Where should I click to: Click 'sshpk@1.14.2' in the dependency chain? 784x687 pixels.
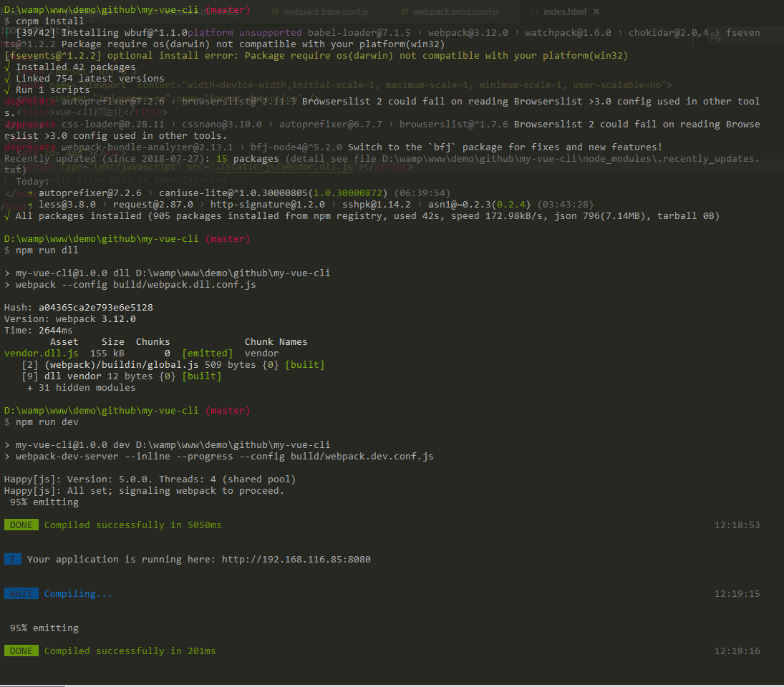[377, 205]
